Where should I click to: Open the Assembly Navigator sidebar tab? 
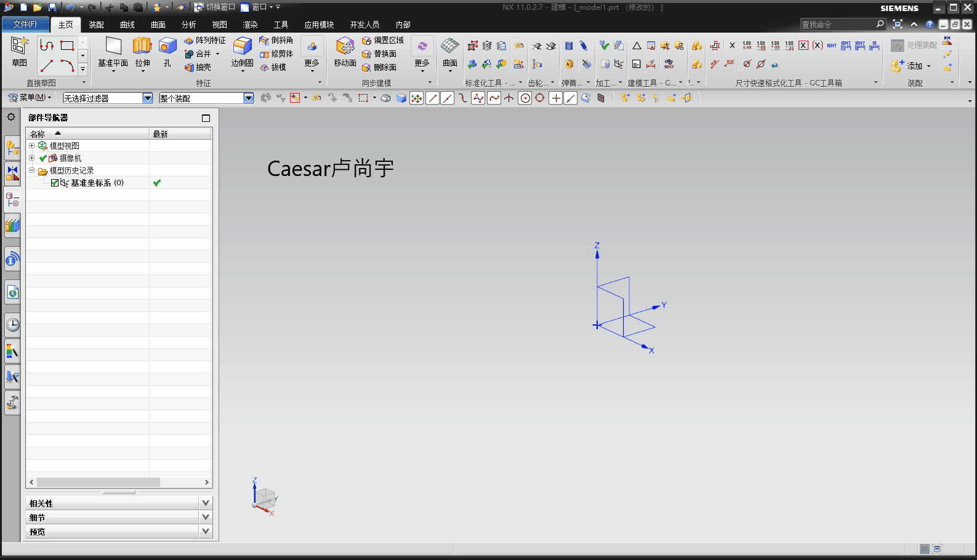click(x=12, y=148)
